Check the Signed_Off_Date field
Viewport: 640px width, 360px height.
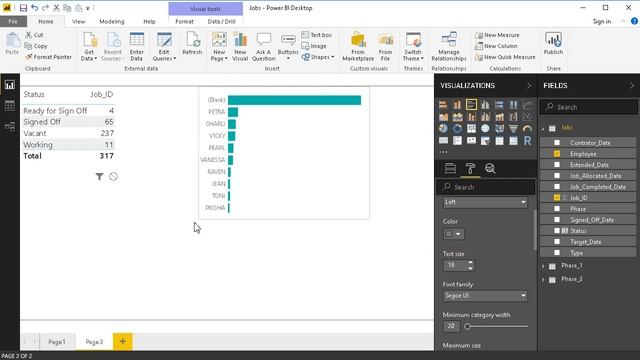tap(557, 220)
